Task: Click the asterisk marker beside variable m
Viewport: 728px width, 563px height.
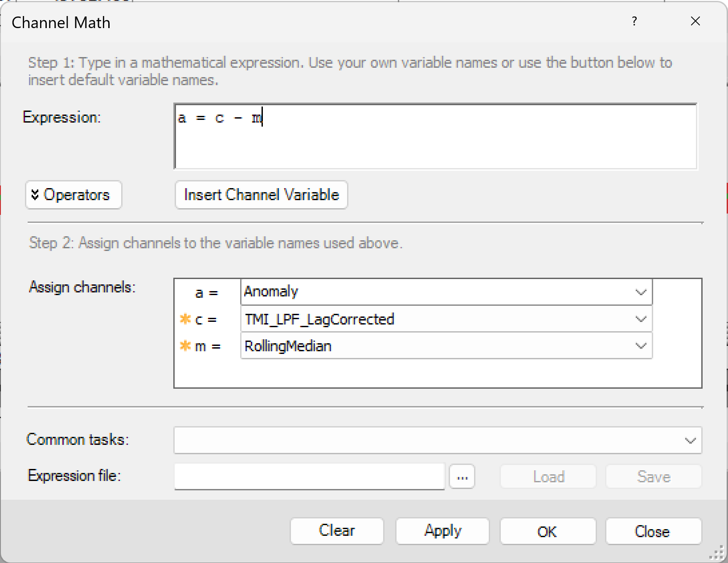Action: pyautogui.click(x=185, y=346)
